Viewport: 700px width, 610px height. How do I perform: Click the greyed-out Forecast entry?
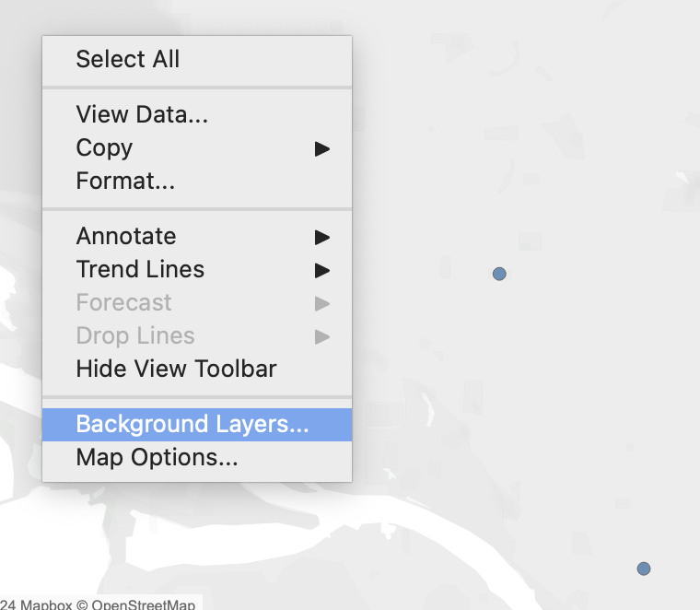[123, 303]
